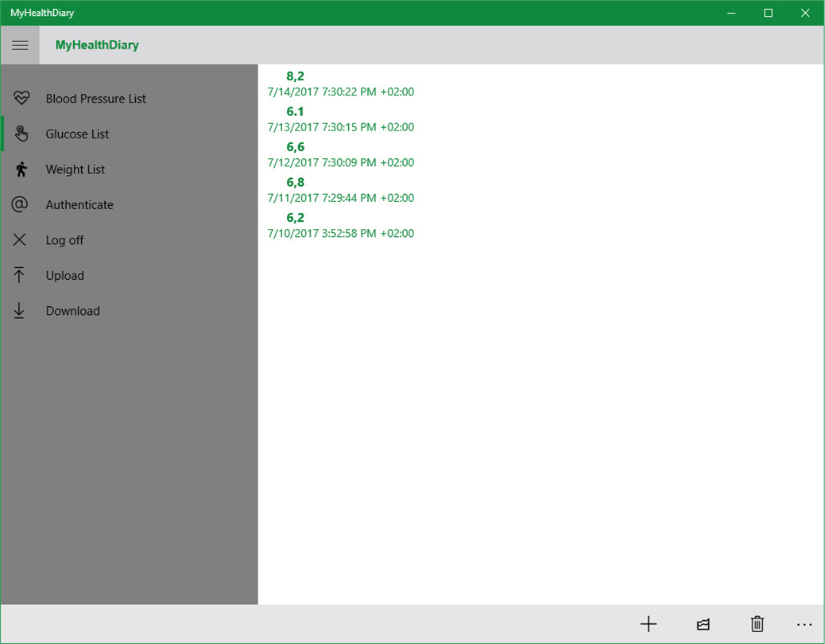Select Weight List menu item
Image resolution: width=825 pixels, height=644 pixels.
coord(76,169)
